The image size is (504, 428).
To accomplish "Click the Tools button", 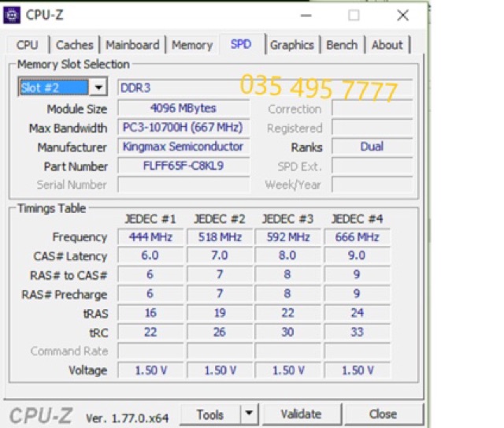I will click(210, 415).
